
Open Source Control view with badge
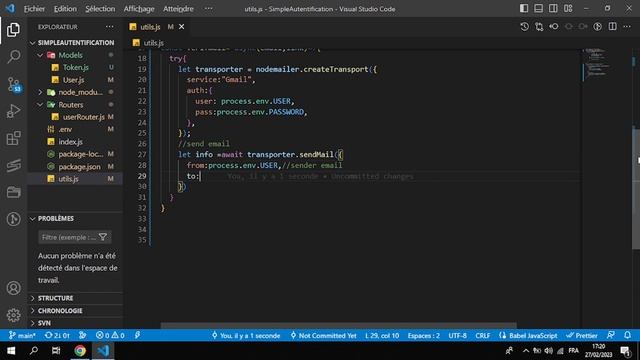pos(14,84)
